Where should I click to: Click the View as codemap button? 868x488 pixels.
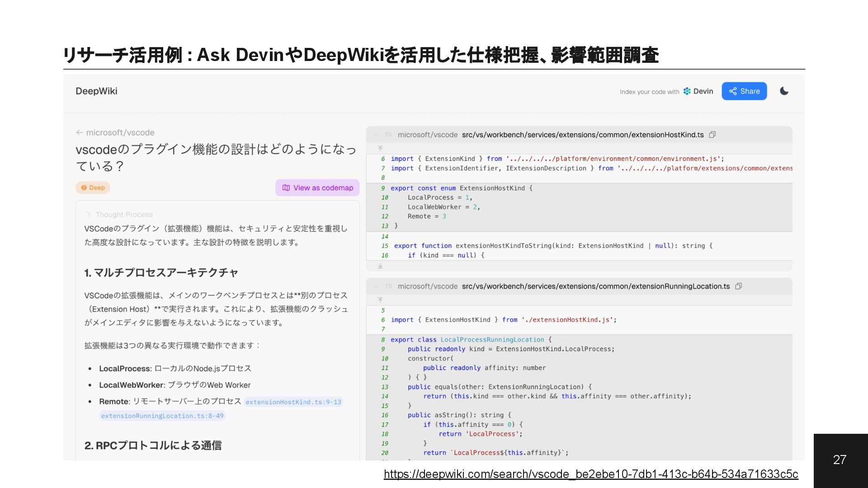click(x=317, y=188)
